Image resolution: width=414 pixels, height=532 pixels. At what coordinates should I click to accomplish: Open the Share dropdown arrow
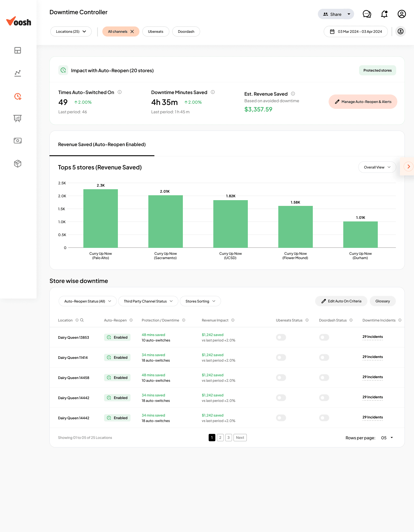[x=349, y=14]
